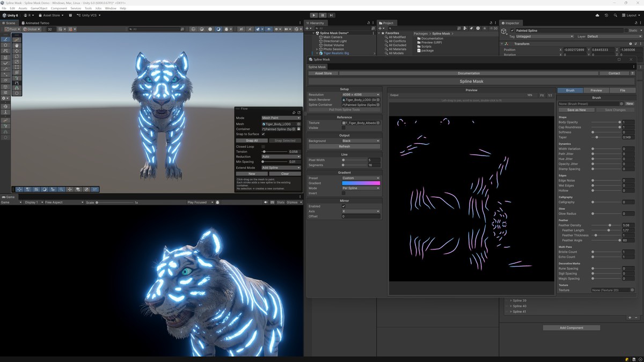Viewport: 644px width, 362px height.
Task: Click the Clear button in Flow panel
Action: pos(285,174)
